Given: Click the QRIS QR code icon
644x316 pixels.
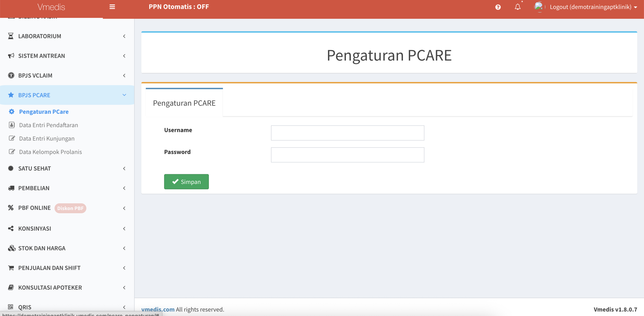Looking at the screenshot, I should pos(11,307).
